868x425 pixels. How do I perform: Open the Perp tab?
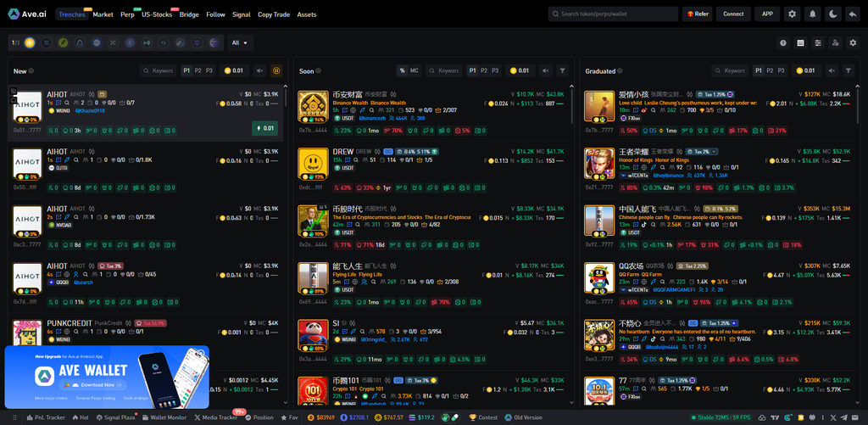click(x=127, y=14)
